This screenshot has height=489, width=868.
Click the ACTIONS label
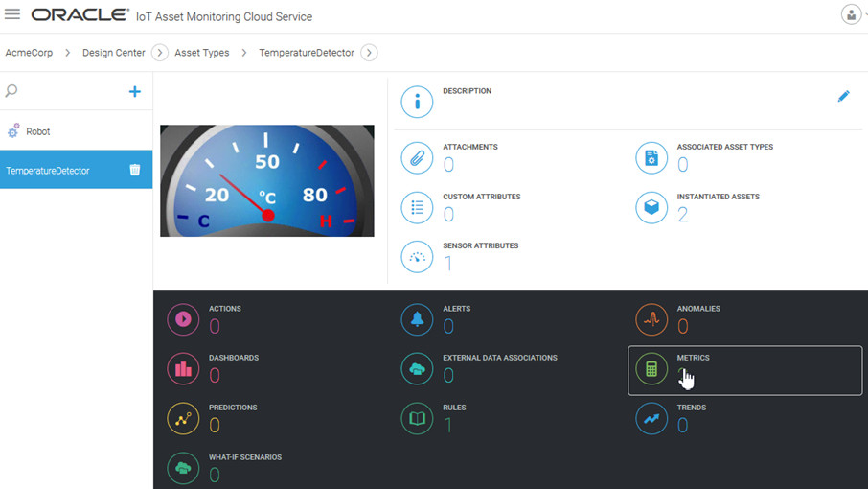click(x=224, y=309)
